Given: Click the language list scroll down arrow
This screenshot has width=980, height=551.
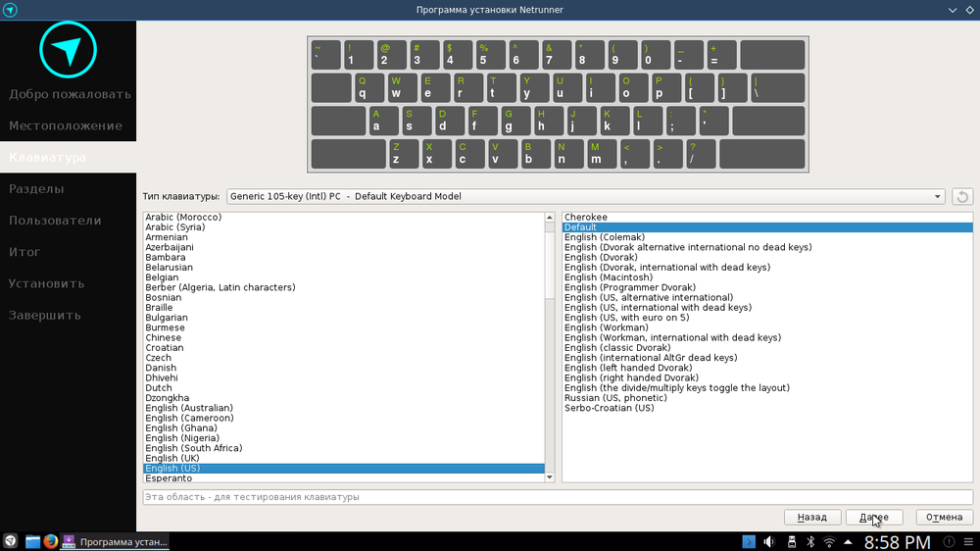Looking at the screenshot, I should (550, 477).
